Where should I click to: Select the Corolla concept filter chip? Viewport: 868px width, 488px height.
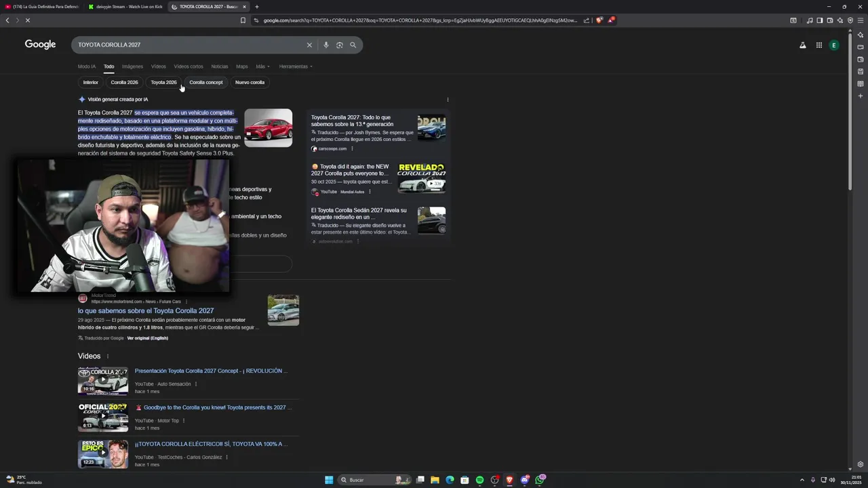206,83
